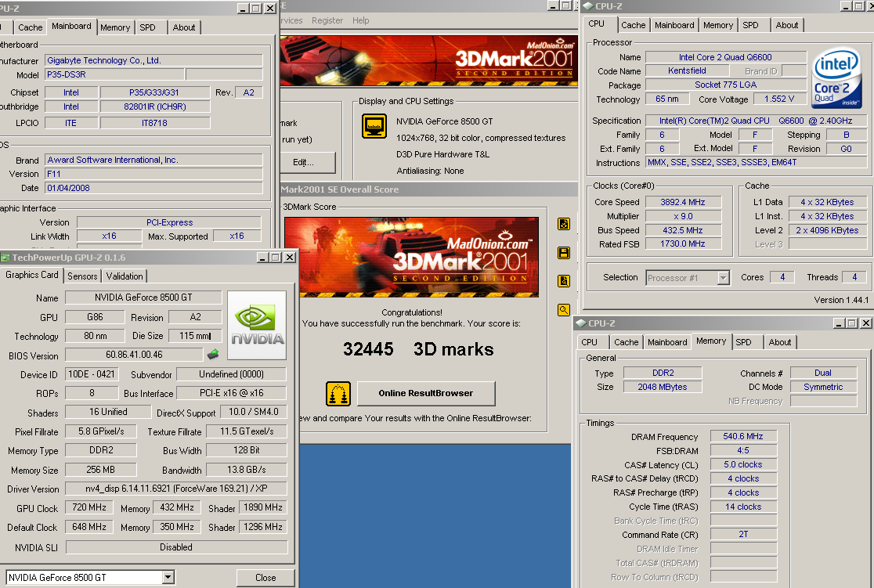Switch to Sensors tab in GPU-Z

(82, 276)
